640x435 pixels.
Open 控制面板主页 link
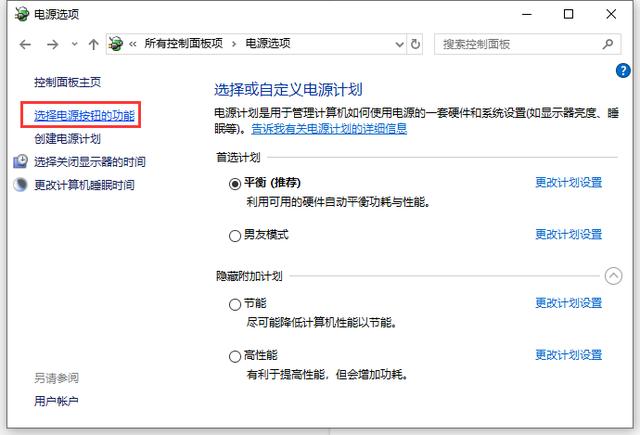pos(67,82)
